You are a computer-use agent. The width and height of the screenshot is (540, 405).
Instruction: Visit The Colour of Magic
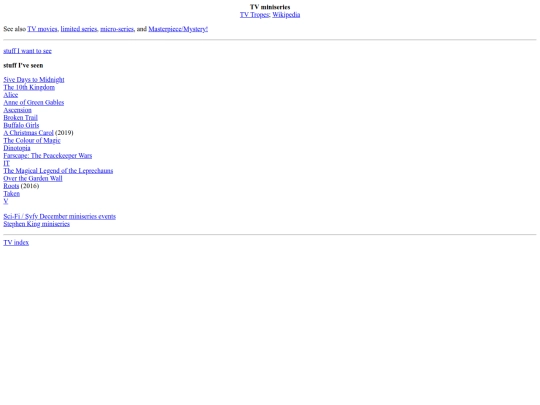point(32,141)
